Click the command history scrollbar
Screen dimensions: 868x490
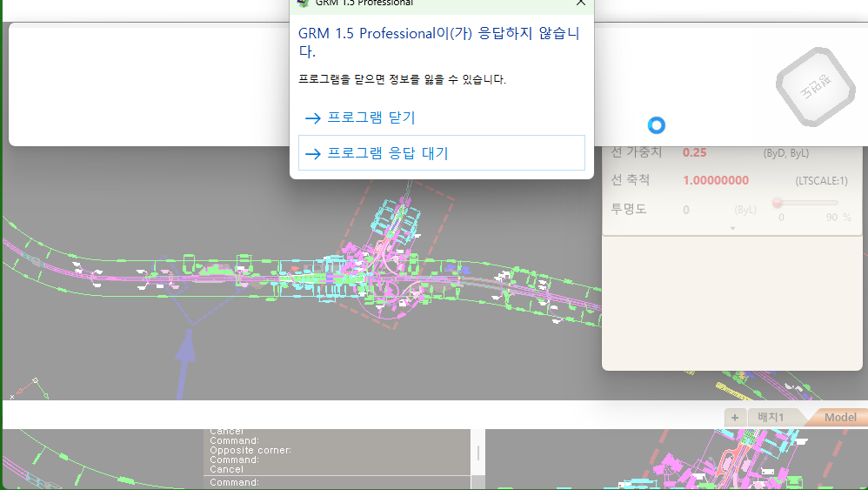pos(478,453)
